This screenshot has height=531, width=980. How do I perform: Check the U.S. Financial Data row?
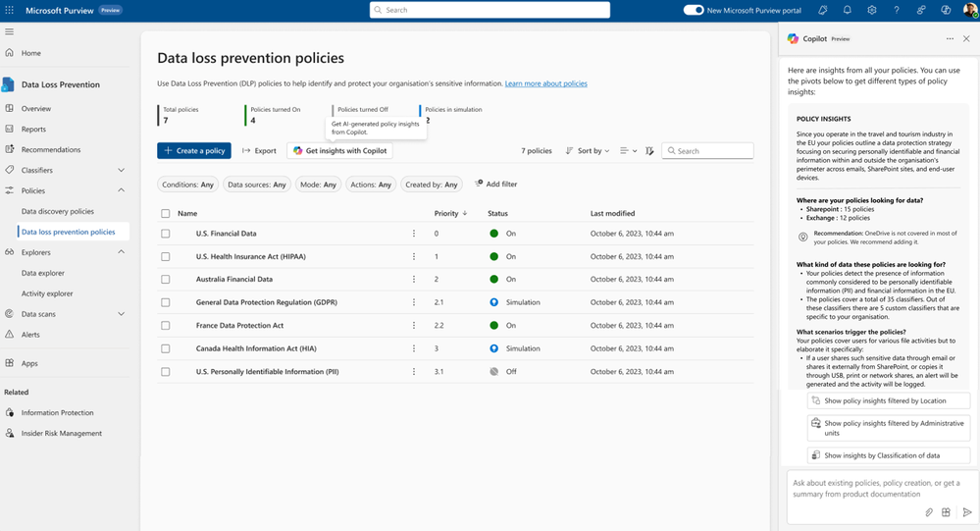coord(166,234)
